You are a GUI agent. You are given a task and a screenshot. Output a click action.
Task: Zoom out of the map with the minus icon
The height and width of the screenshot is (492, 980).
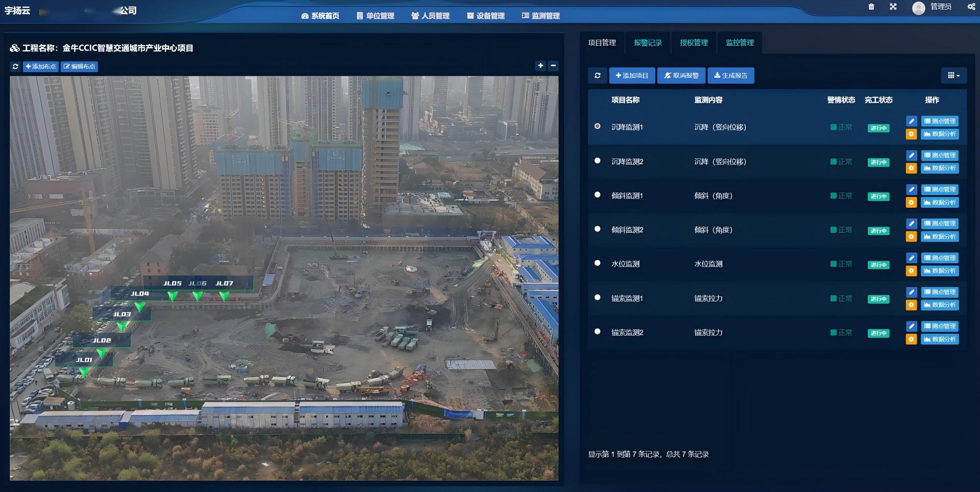553,65
